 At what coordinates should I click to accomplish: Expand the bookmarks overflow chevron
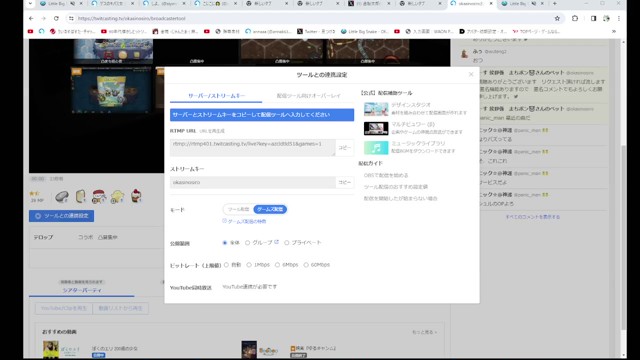pyautogui.click(x=614, y=31)
